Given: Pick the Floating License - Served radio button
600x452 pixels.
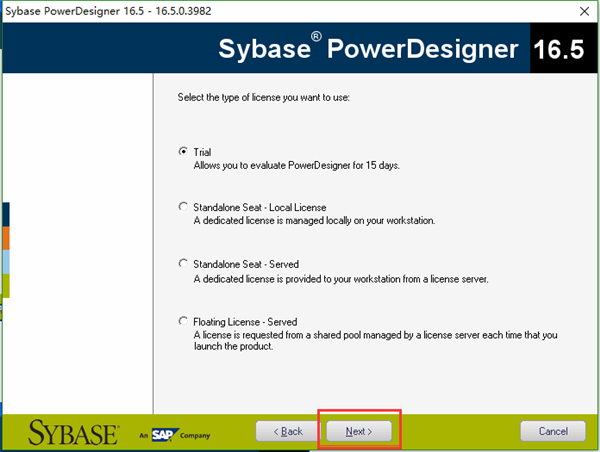Looking at the screenshot, I should click(183, 321).
